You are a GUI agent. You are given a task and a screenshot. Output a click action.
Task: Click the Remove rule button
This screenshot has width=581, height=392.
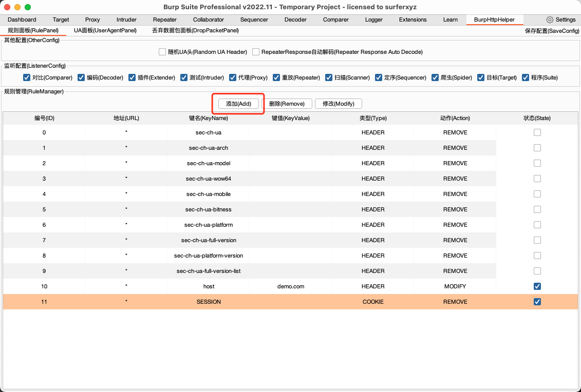click(287, 104)
